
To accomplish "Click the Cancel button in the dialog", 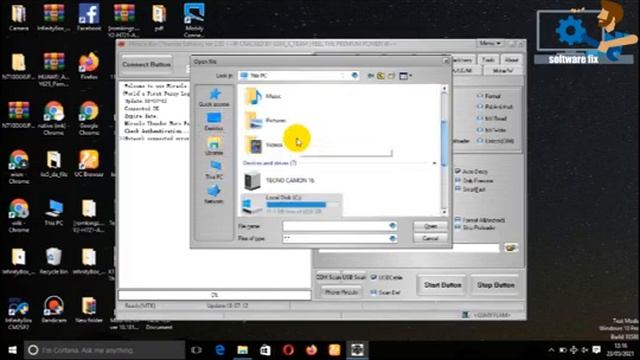I will [431, 238].
